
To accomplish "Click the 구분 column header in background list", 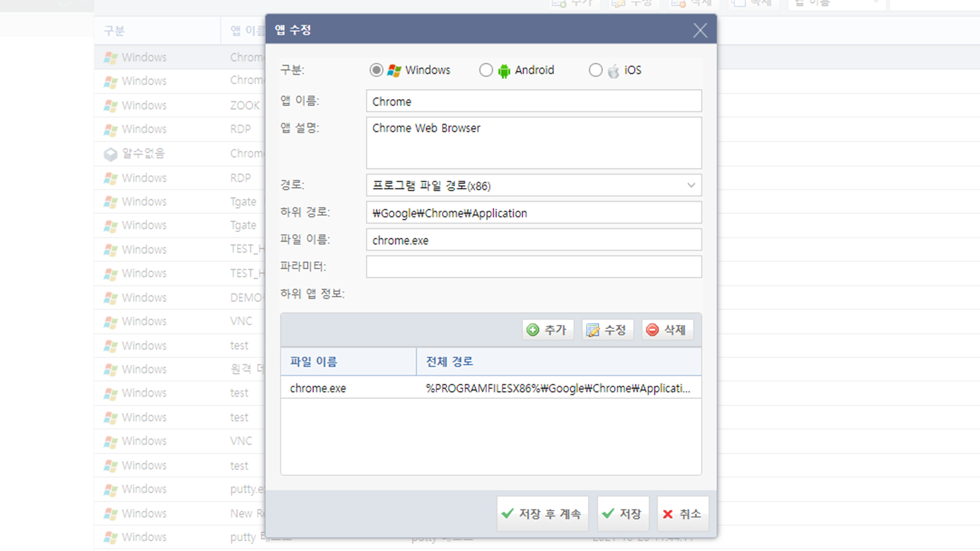I will coord(157,31).
